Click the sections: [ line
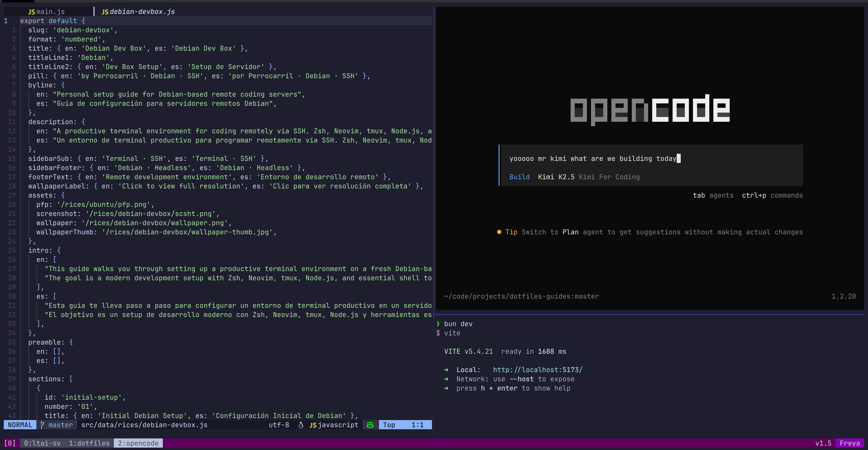The image size is (868, 450). (50, 379)
